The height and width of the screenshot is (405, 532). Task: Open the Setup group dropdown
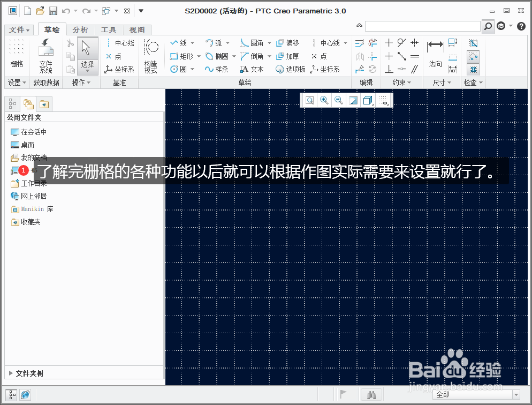pyautogui.click(x=17, y=82)
